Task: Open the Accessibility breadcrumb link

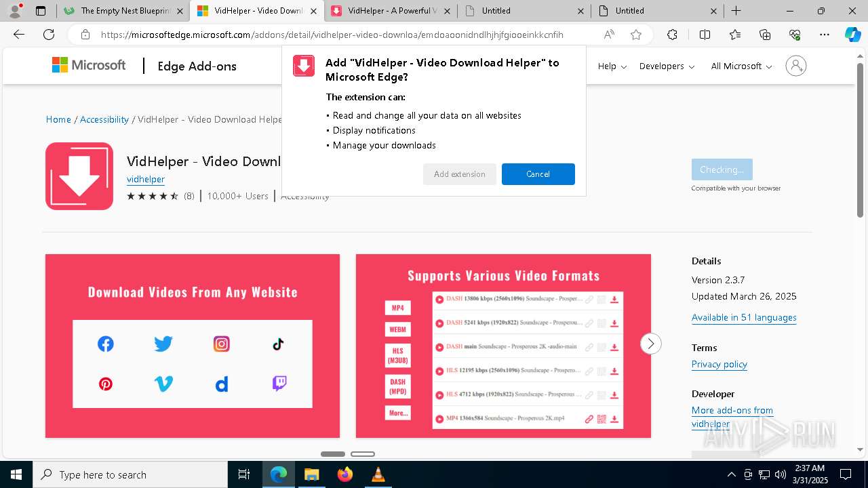Action: point(104,119)
